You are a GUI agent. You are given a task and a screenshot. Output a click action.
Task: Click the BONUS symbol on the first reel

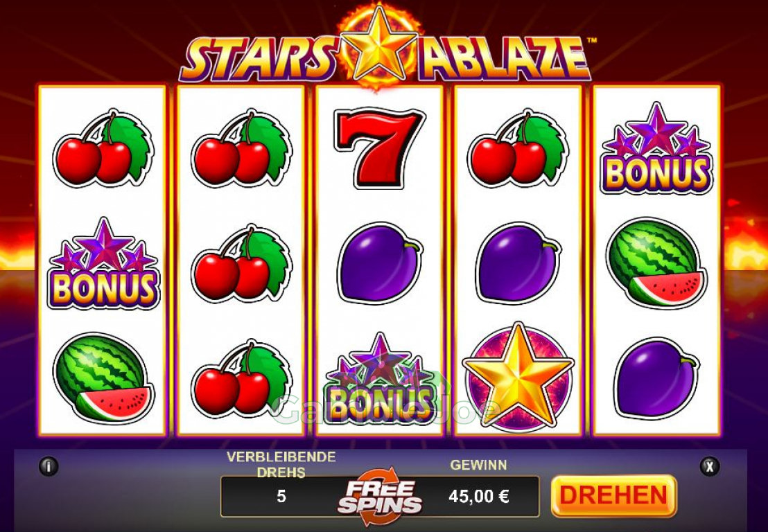103,264
